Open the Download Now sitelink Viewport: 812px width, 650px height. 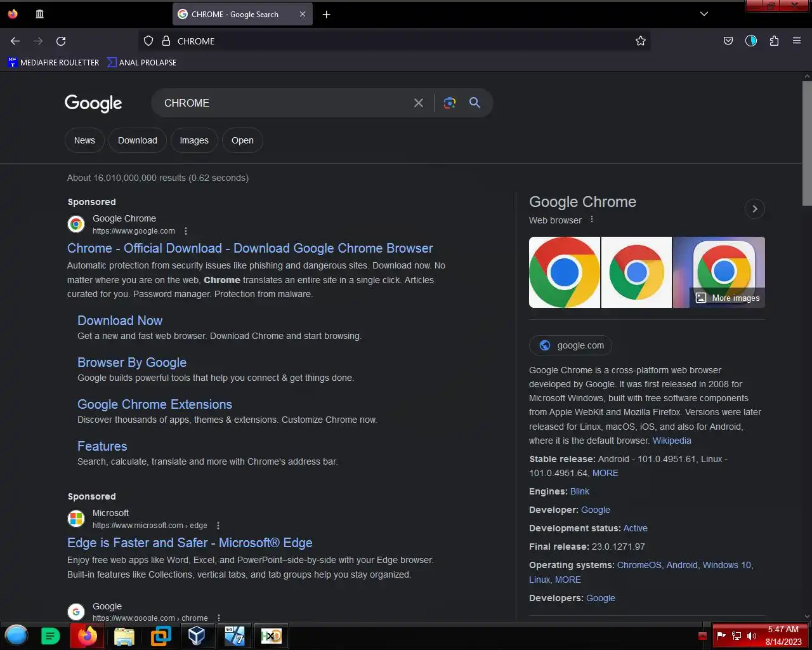coord(120,321)
